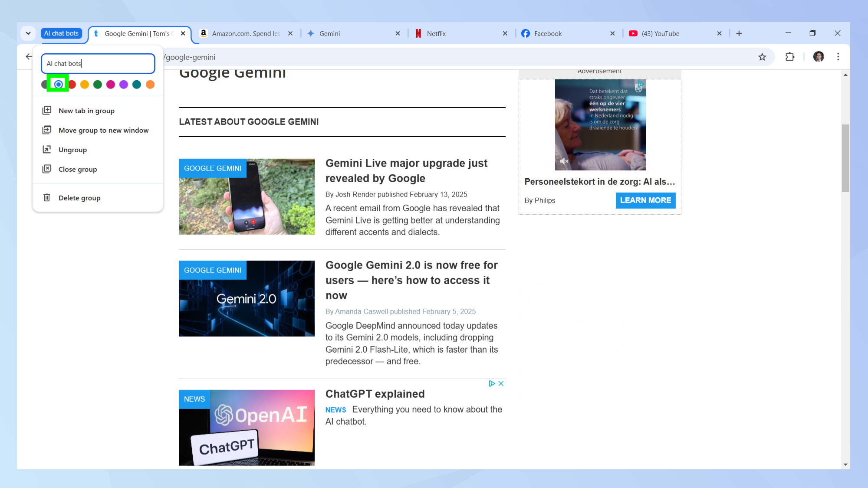Open a new tab with the plus icon
The image size is (868, 488).
pos(739,33)
